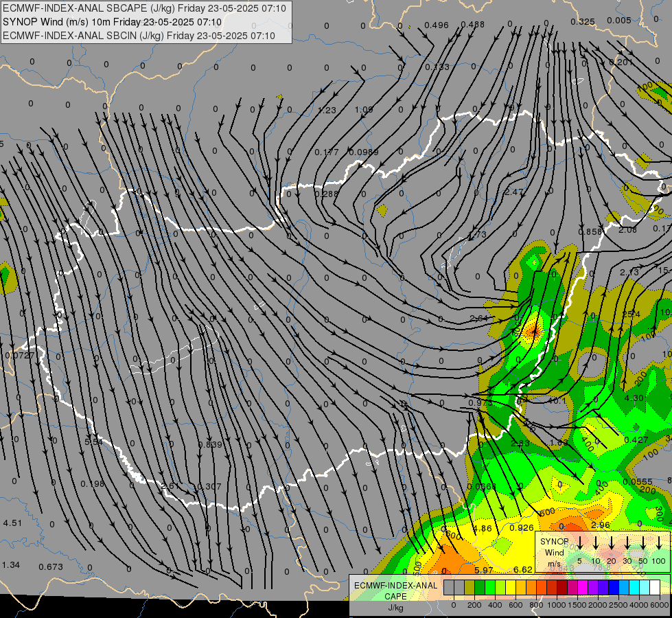Click the '1.34' value on the map

(x=11, y=565)
